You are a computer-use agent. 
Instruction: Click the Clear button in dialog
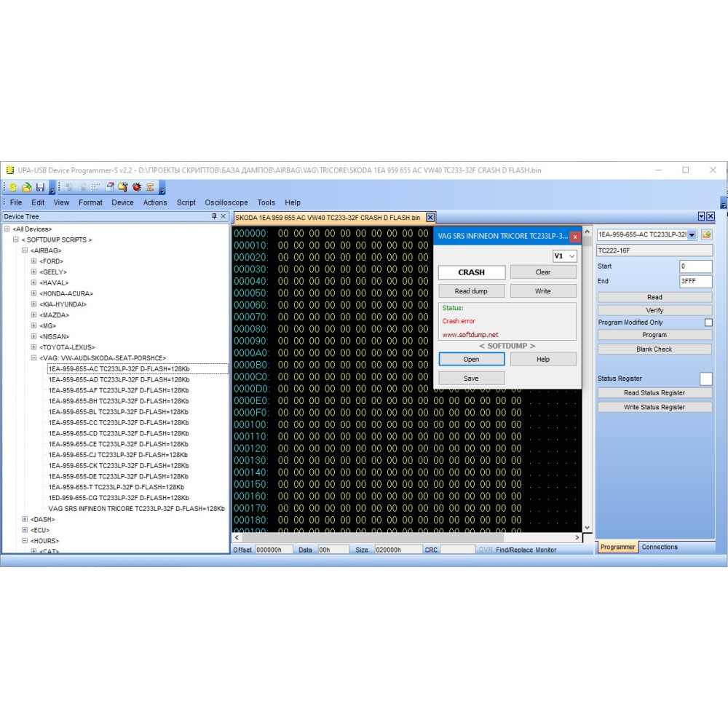[543, 272]
